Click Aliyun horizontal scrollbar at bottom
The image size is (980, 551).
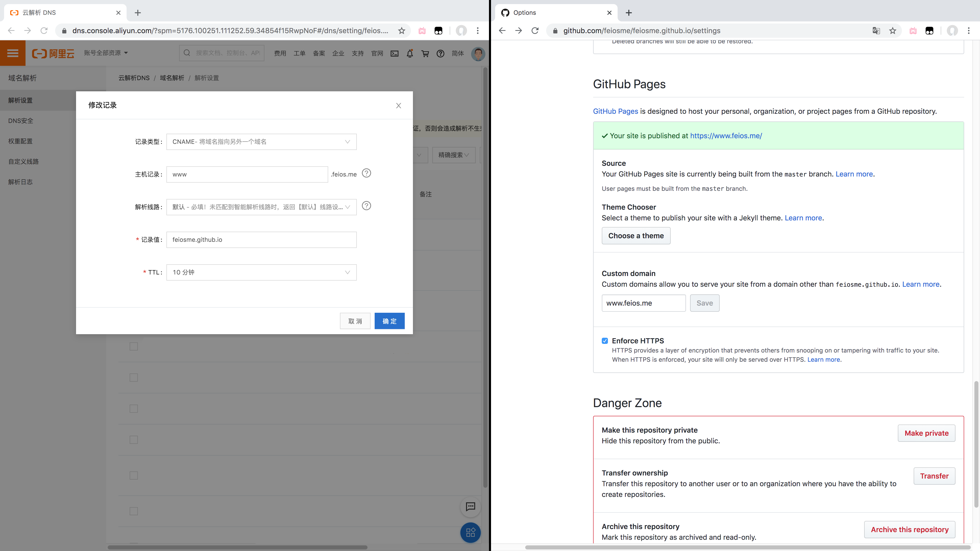237,547
